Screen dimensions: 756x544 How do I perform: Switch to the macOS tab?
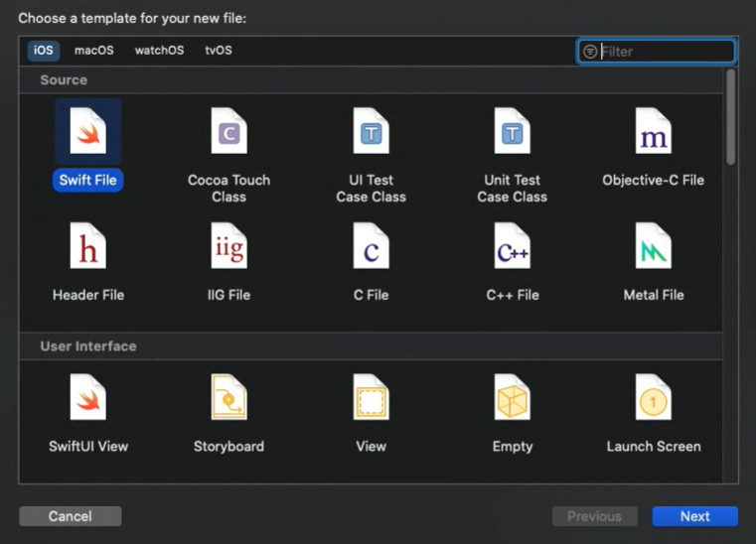point(94,50)
